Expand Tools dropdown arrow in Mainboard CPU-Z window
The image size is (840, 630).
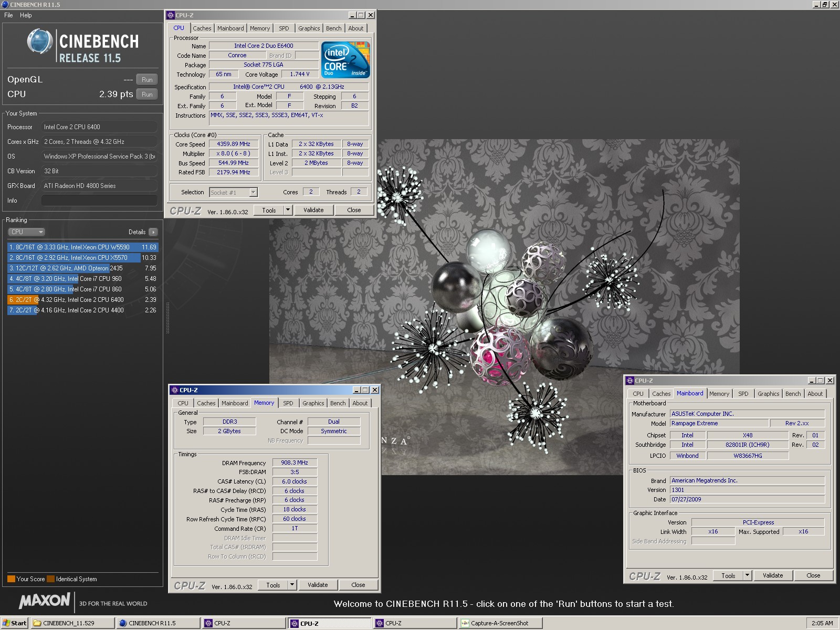[x=747, y=575]
